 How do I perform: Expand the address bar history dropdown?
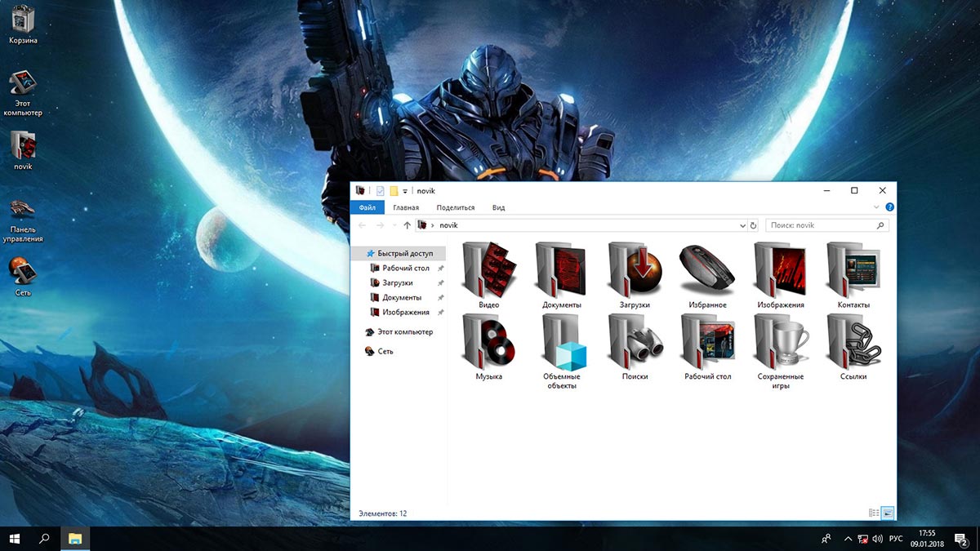tap(742, 225)
